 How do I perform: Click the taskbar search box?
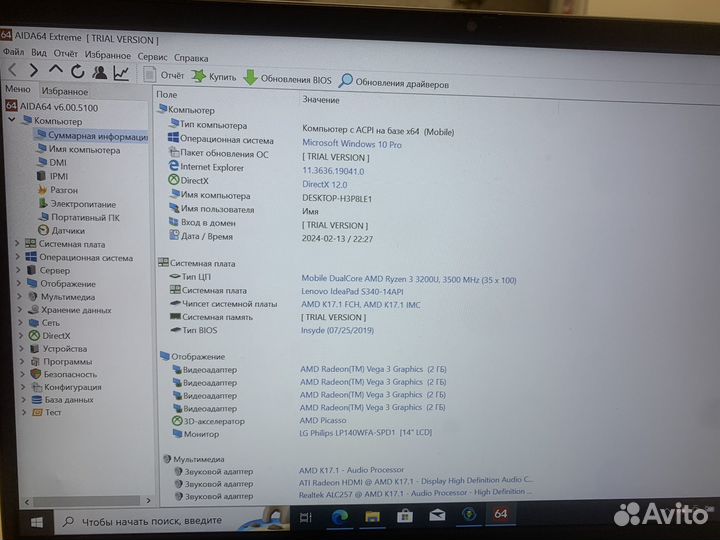pos(172,521)
